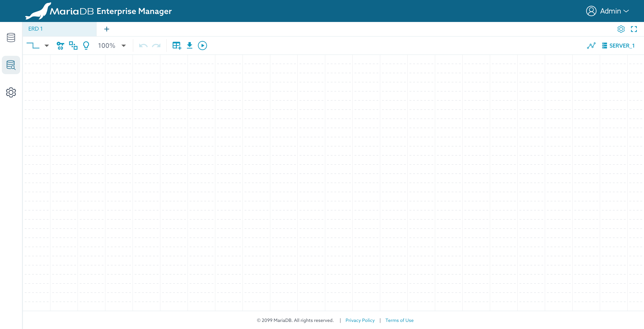Select the link shape line icon
This screenshot has height=329, width=644.
[x=33, y=46]
